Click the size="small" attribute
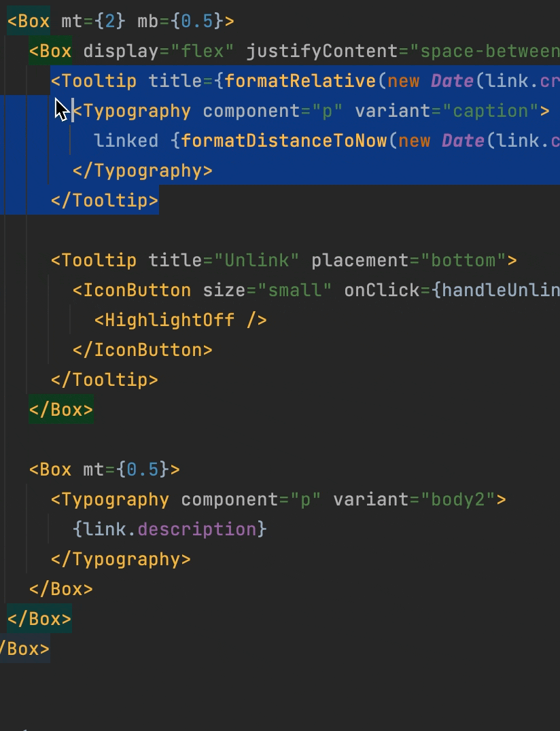The height and width of the screenshot is (731, 560). pyautogui.click(x=268, y=290)
